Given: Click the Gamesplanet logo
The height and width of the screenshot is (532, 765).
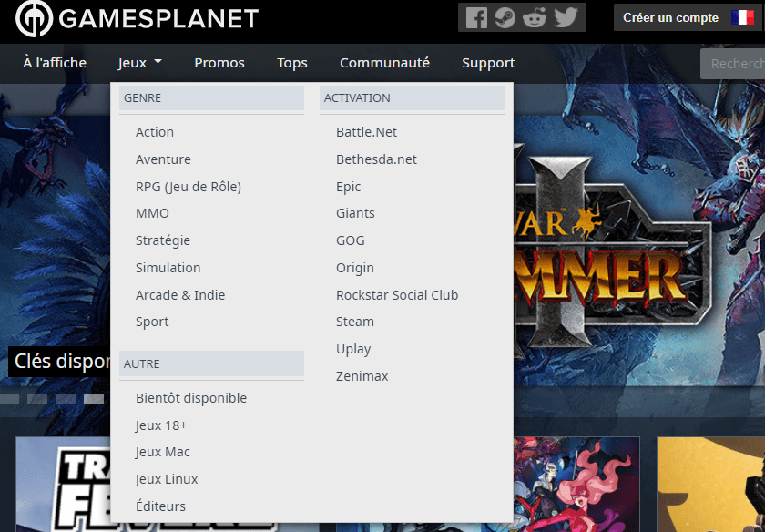Looking at the screenshot, I should pyautogui.click(x=137, y=18).
